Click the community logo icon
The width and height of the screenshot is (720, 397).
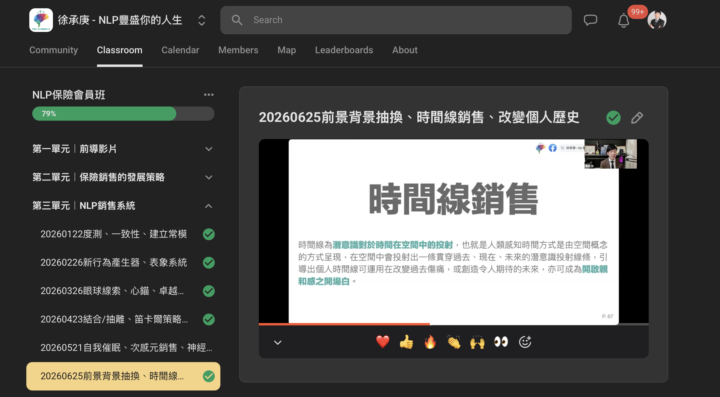coord(41,20)
